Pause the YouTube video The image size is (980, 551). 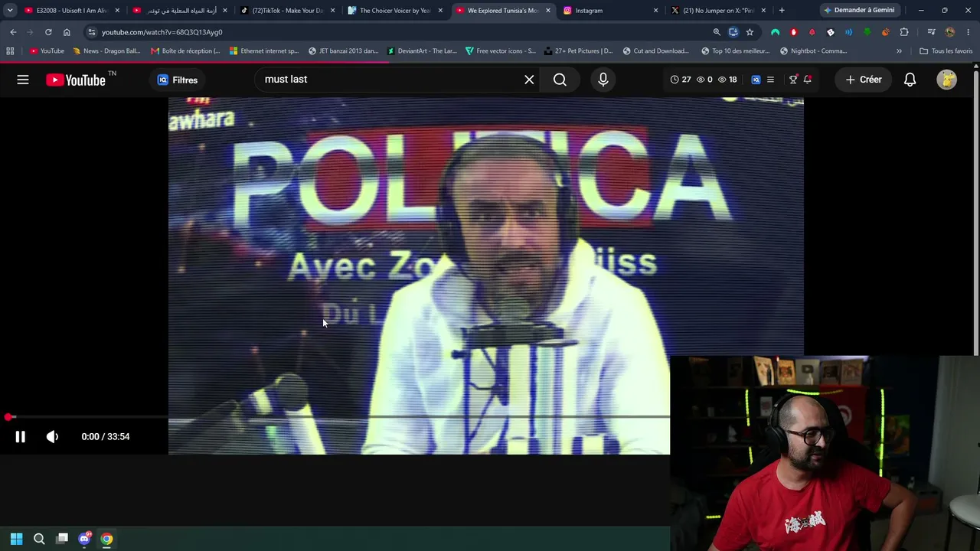[x=21, y=436]
